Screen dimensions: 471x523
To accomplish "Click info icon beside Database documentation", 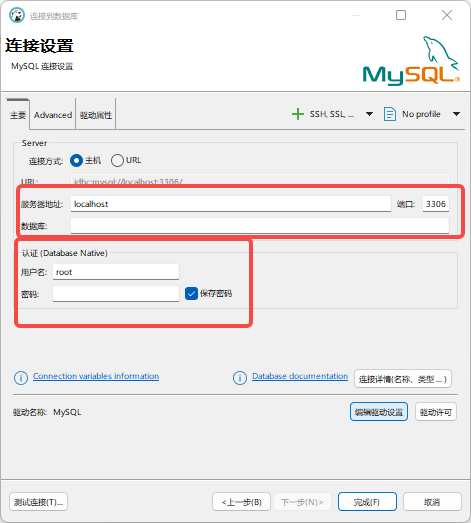I will pos(240,378).
